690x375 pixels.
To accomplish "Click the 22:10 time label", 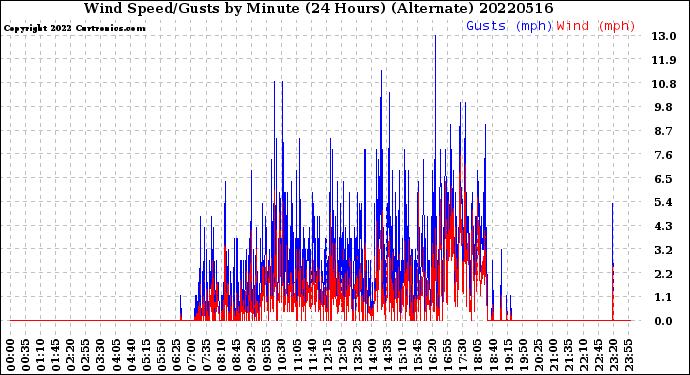I will pyautogui.click(x=583, y=355).
